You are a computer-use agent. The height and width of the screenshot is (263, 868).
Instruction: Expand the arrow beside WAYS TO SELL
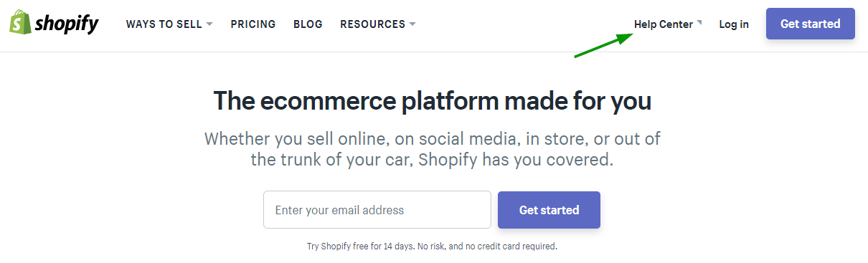209,24
